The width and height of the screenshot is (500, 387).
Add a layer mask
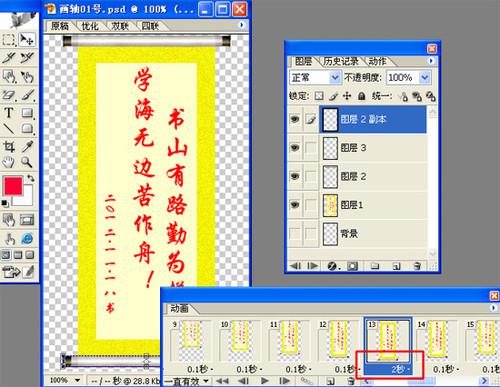(352, 266)
